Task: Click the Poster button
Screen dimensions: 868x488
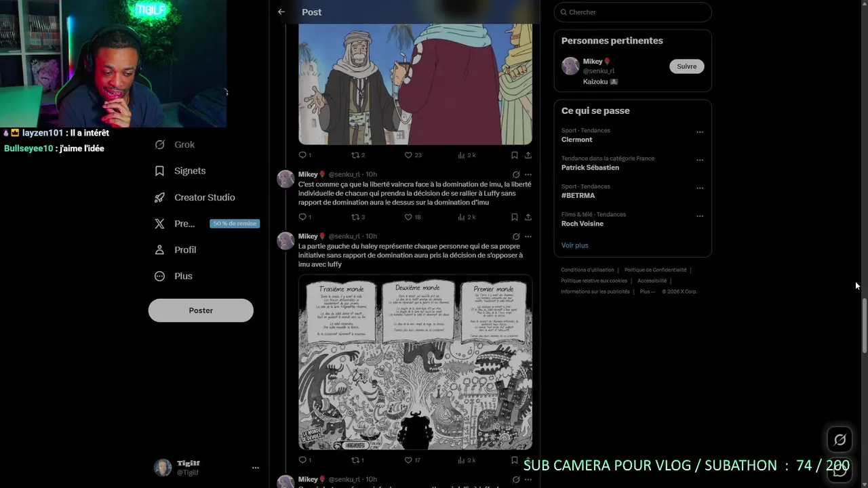Action: 201,310
